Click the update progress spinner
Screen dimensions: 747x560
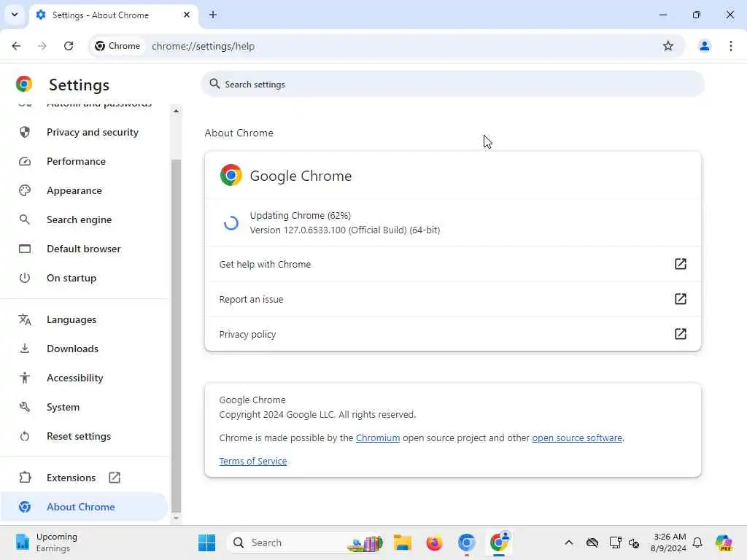[x=231, y=223]
